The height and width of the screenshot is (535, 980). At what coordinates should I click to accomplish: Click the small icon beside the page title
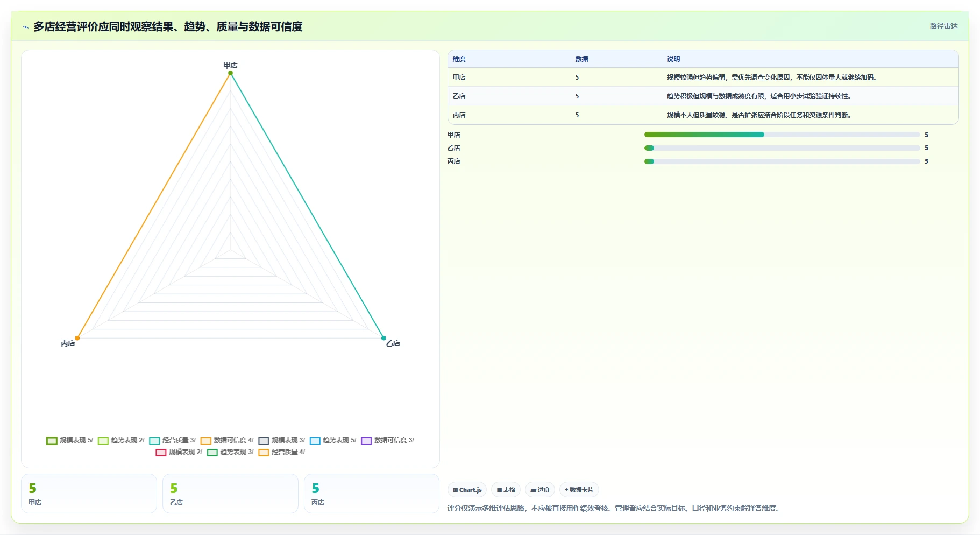tap(25, 27)
